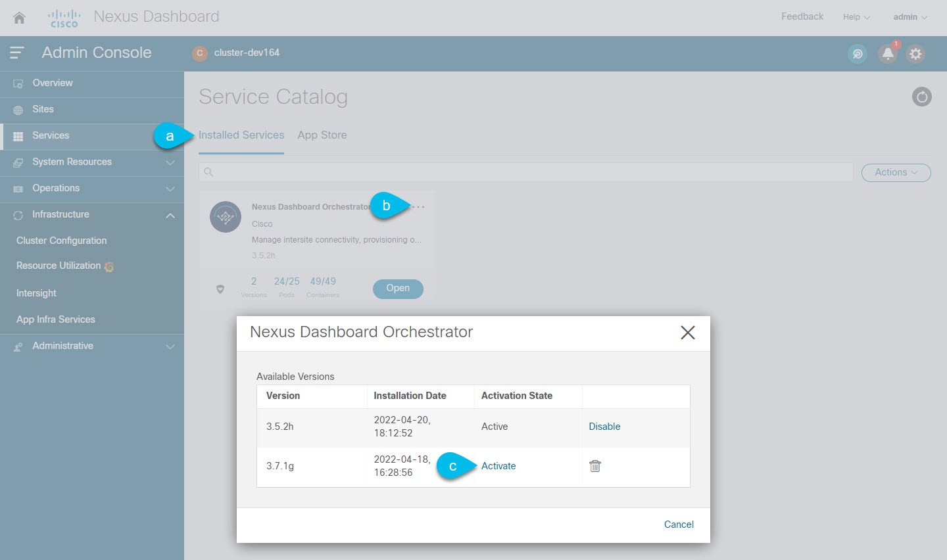Image resolution: width=947 pixels, height=560 pixels.
Task: Close the Nexus Dashboard Orchestrator dialog
Action: click(688, 333)
